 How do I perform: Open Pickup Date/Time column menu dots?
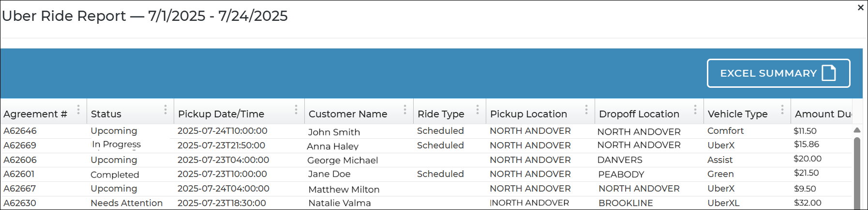(296, 110)
